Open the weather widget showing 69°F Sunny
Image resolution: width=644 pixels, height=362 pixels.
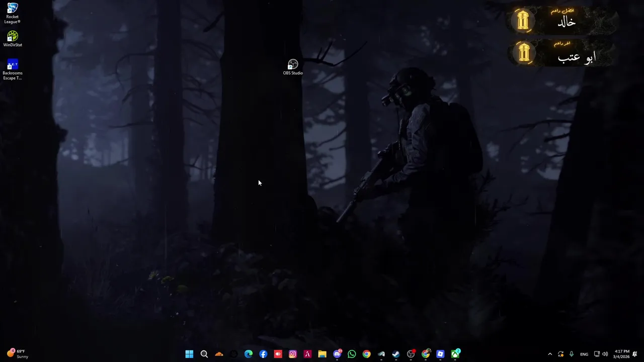click(18, 354)
